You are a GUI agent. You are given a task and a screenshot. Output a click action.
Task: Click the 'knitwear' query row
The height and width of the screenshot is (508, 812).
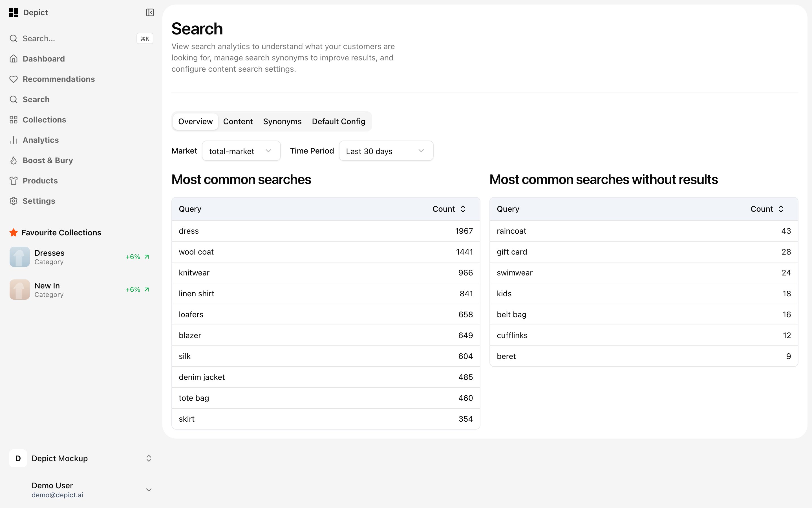[x=325, y=272]
